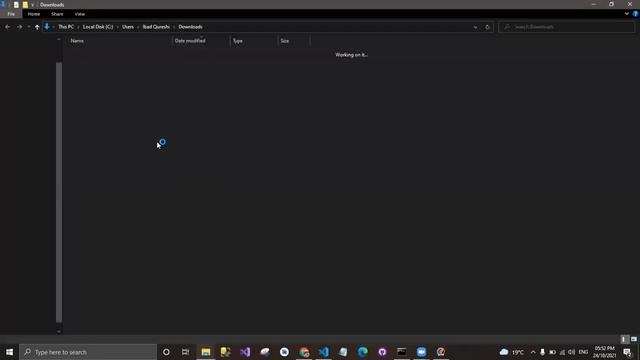This screenshot has height=360, width=640.
Task: Open File Explorer help icon
Action: (x=635, y=14)
